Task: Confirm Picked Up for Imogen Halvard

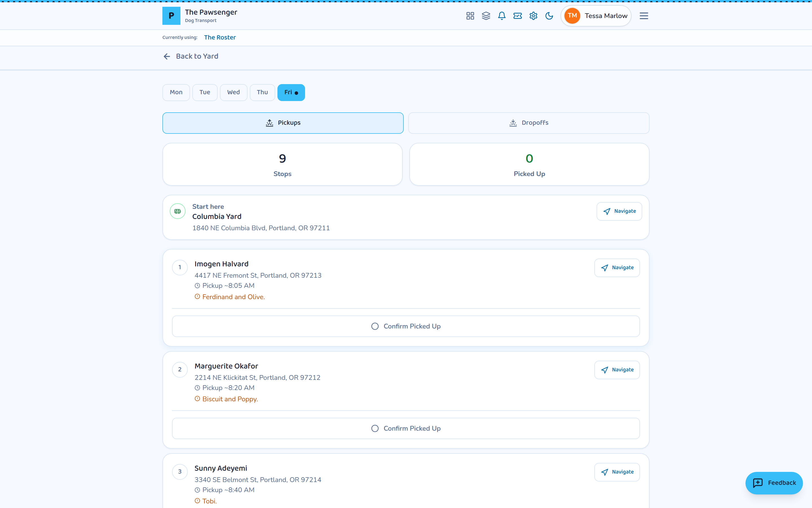Action: 406,326
